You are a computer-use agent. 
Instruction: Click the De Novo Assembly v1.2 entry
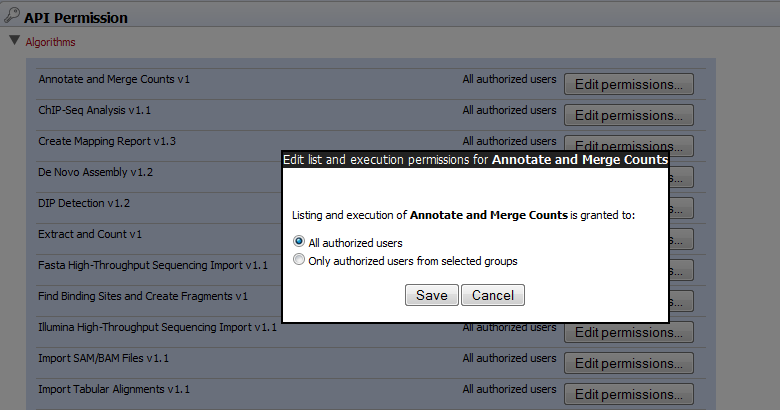tap(96, 172)
